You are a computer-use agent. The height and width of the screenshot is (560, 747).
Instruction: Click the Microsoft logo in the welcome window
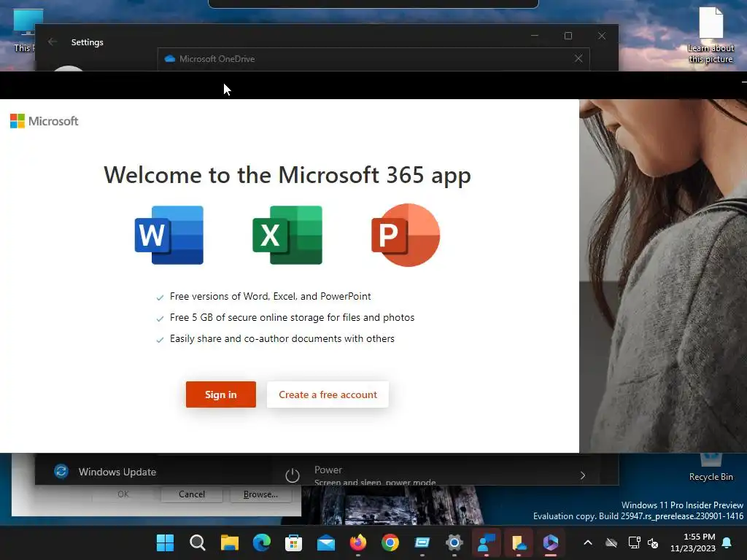pyautogui.click(x=44, y=121)
